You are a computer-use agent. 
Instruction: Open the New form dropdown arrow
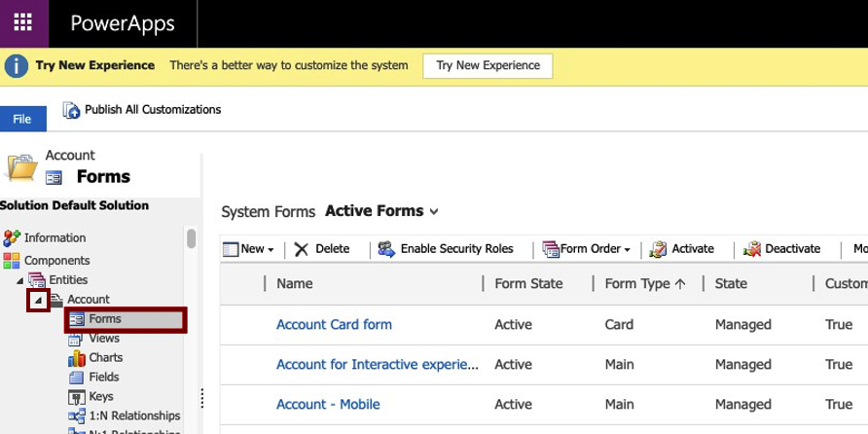271,250
